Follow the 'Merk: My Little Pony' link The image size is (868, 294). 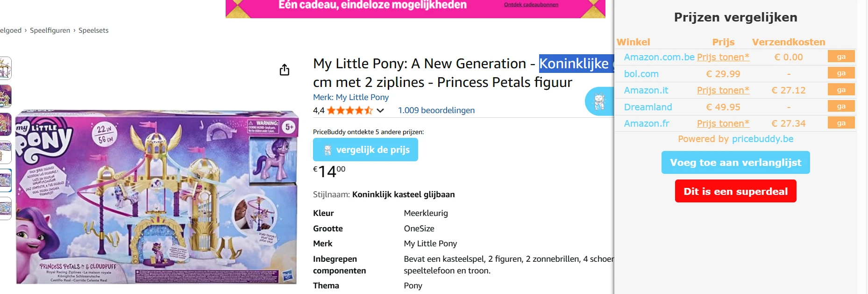coord(350,97)
